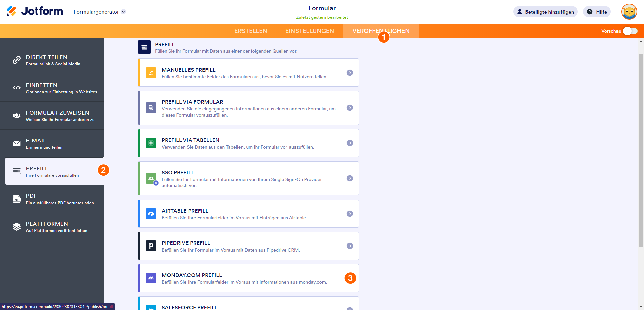The width and height of the screenshot is (644, 310).
Task: Click Beteiligte hinzufügen button
Action: pos(545,12)
